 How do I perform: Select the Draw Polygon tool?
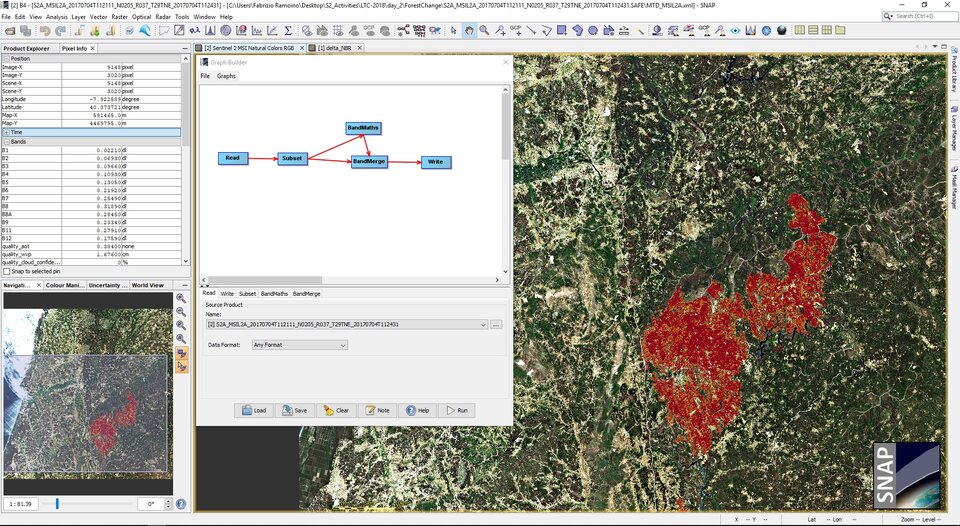pos(577,30)
